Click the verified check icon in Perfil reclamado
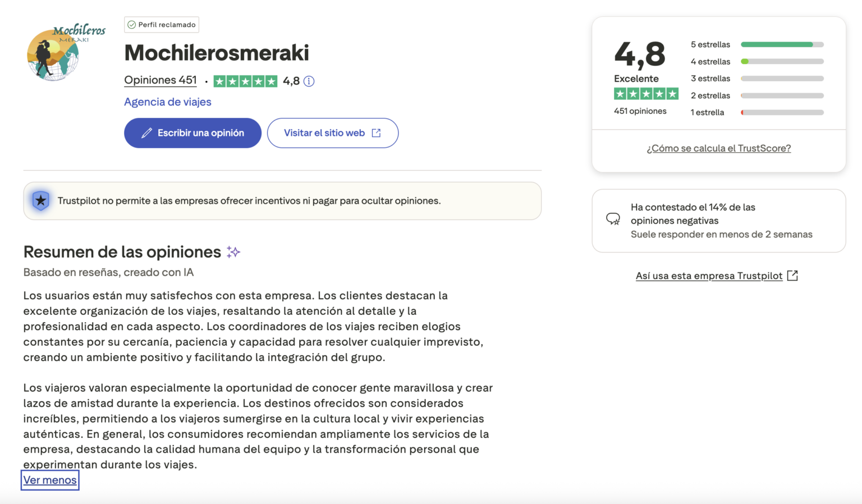This screenshot has width=862, height=504. pos(131,25)
